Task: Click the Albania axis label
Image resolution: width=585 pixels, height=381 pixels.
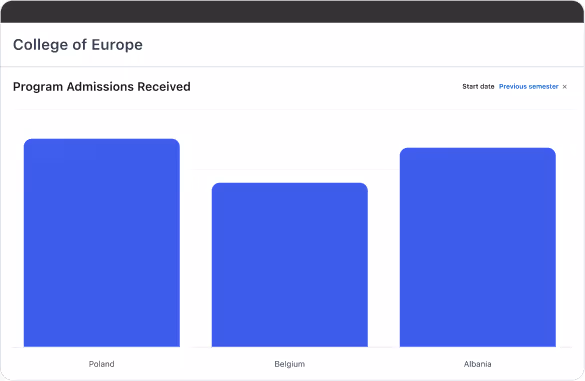Action: pos(478,364)
